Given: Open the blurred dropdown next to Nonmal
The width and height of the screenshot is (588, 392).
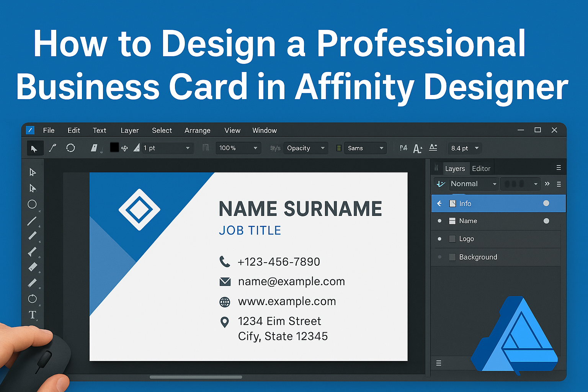Looking at the screenshot, I should point(521,184).
